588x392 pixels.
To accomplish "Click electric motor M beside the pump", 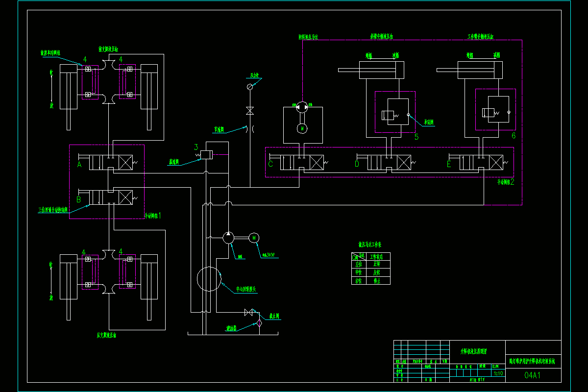I will [x=254, y=238].
